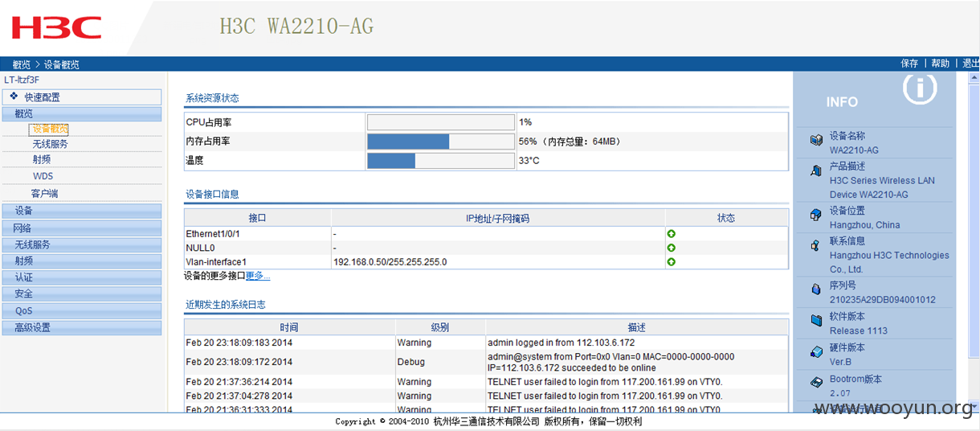This screenshot has width=980, height=431.
Task: Select 设备概览 in the sidebar
Action: pos(51,129)
